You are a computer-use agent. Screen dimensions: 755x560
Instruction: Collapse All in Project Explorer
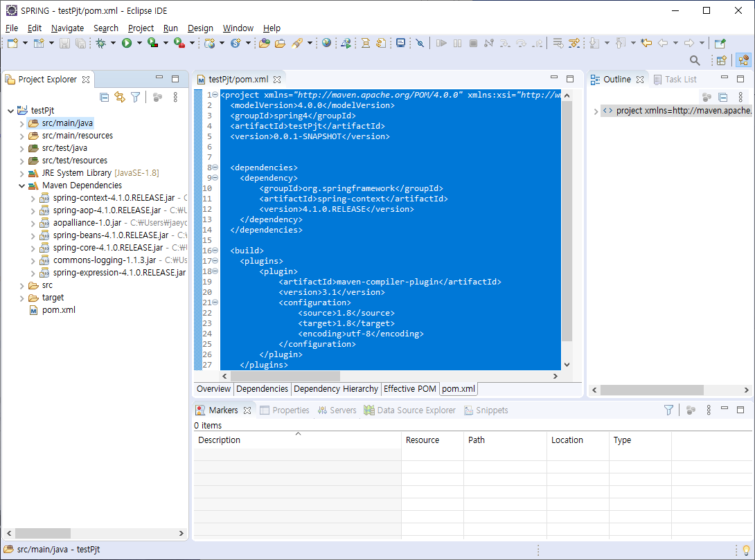coord(104,97)
